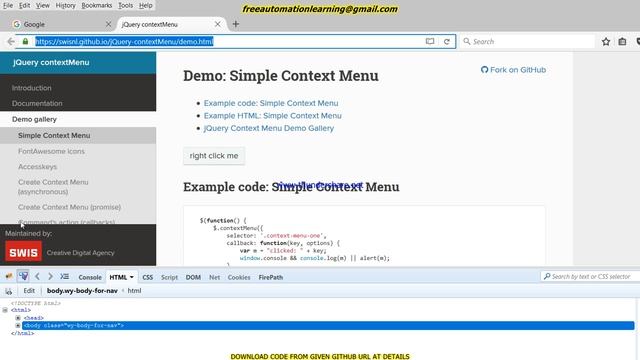This screenshot has height=360, width=640.
Task: Select html breadcrumb in Firebug
Action: coord(134,291)
